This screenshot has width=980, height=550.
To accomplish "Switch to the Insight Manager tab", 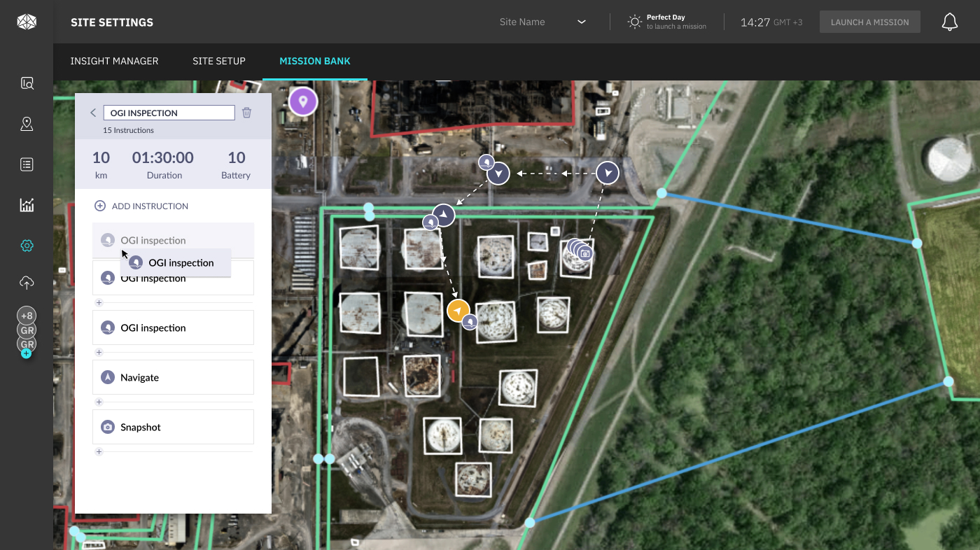I will (x=114, y=62).
